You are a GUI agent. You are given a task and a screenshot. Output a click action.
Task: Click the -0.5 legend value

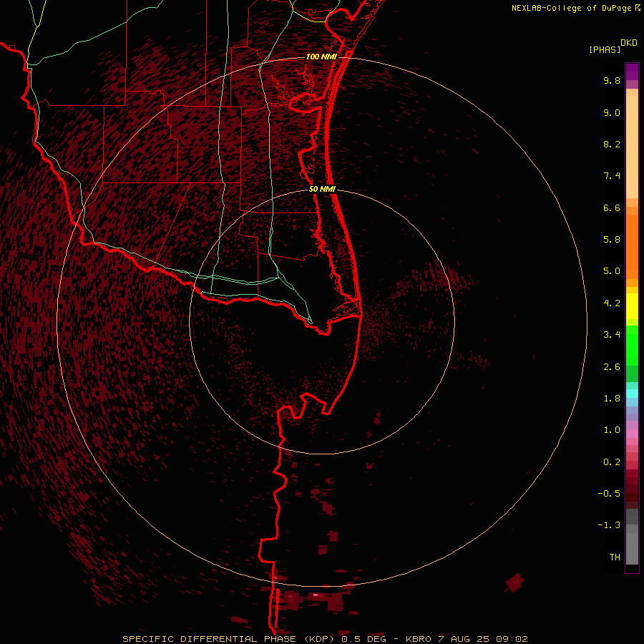pos(609,494)
